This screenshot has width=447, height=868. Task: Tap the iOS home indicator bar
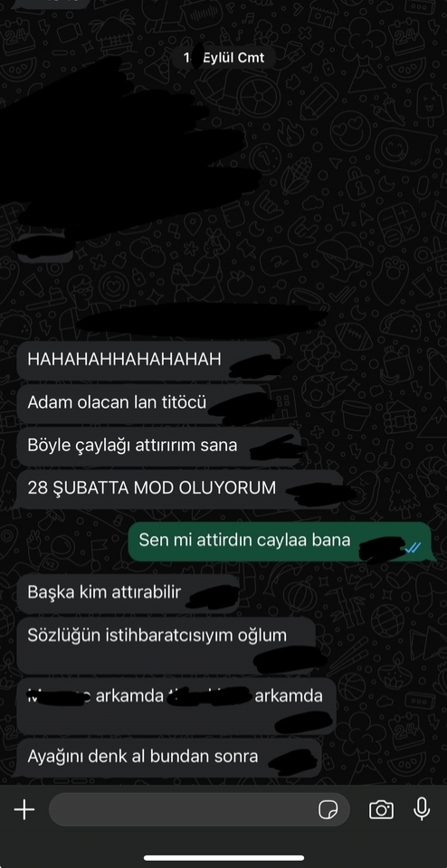pos(223,858)
